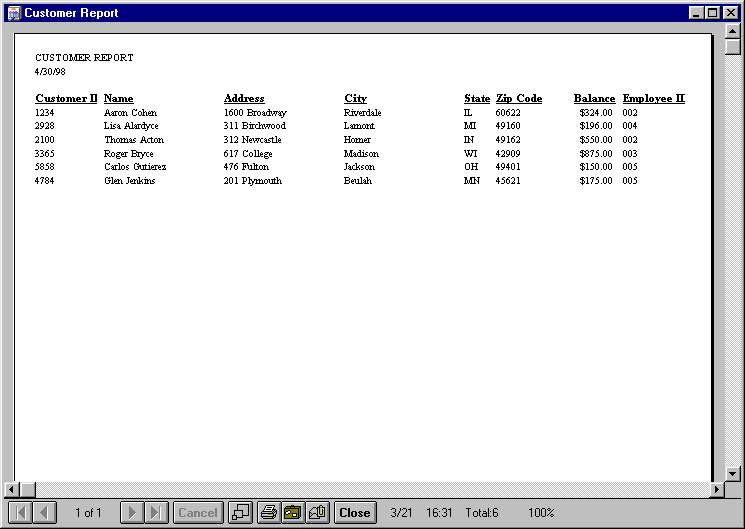Image resolution: width=745 pixels, height=529 pixels.
Task: Click the balance $550.00
Action: point(596,140)
